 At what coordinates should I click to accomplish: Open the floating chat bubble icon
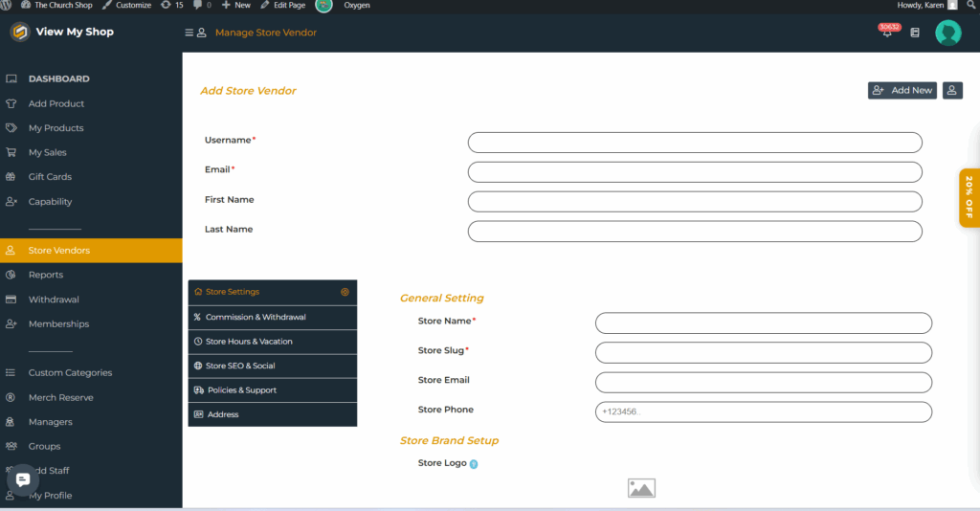click(x=24, y=479)
